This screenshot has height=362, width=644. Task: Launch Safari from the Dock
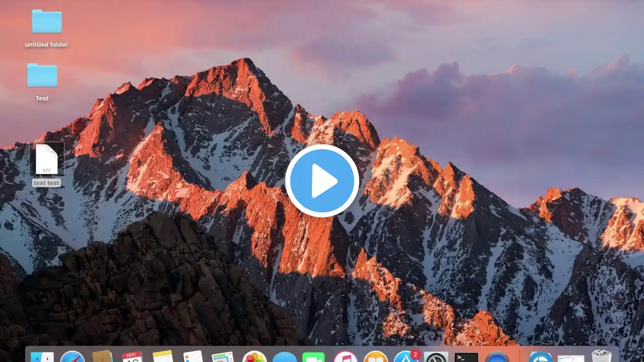click(x=72, y=356)
